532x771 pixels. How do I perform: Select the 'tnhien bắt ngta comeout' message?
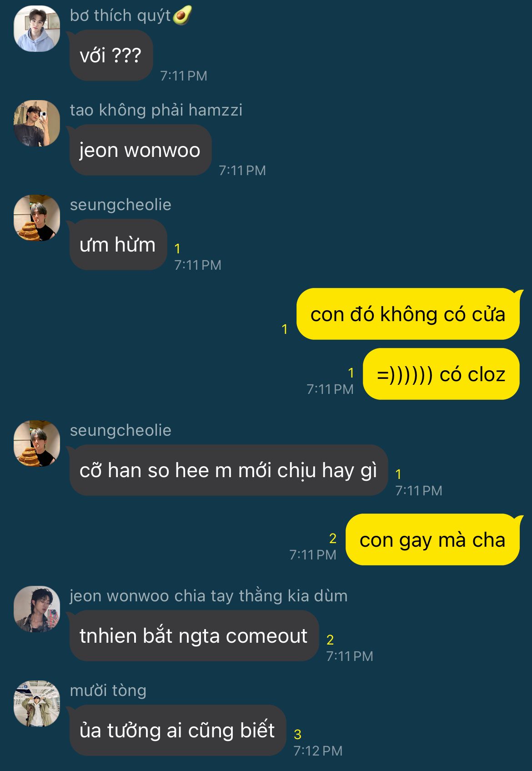coord(194,636)
